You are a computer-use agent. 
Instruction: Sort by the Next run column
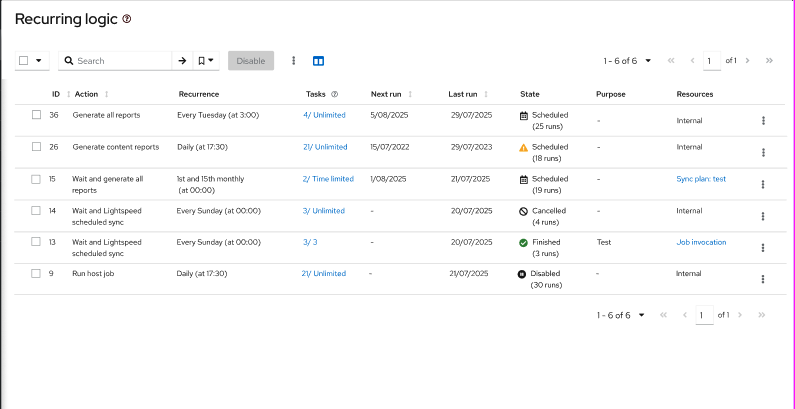point(410,94)
